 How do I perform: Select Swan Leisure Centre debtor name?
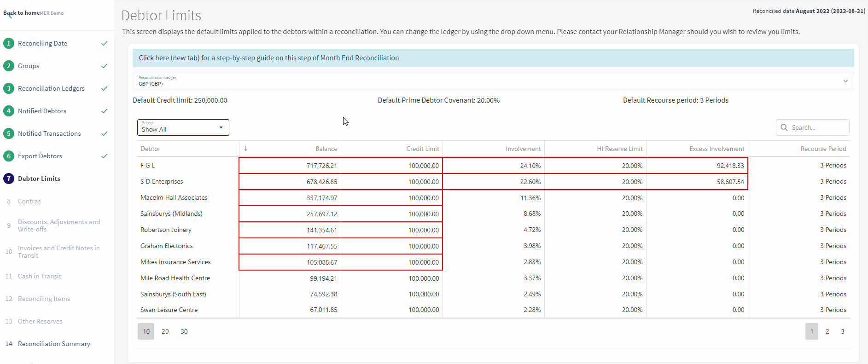(x=169, y=310)
